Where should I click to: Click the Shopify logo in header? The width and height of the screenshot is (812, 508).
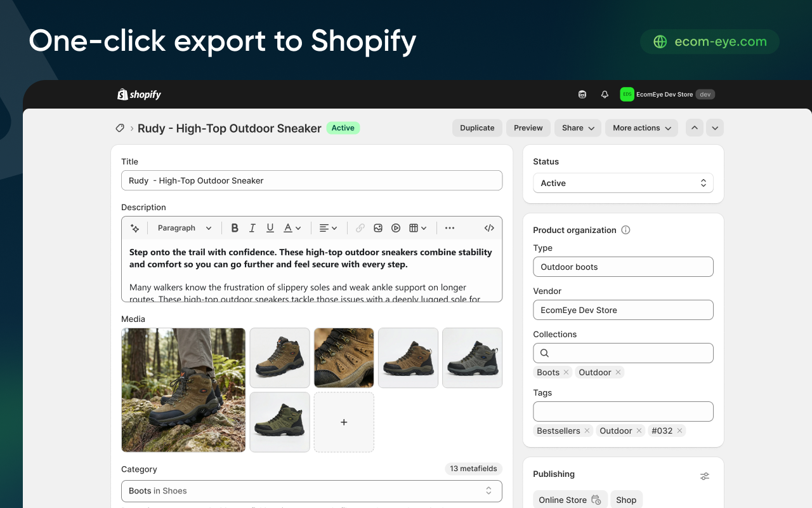click(139, 95)
